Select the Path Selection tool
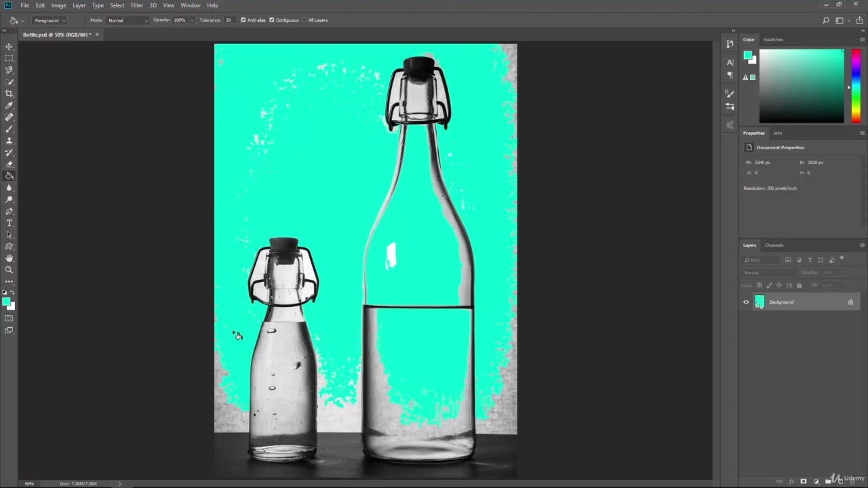This screenshot has width=868, height=488. (9, 235)
